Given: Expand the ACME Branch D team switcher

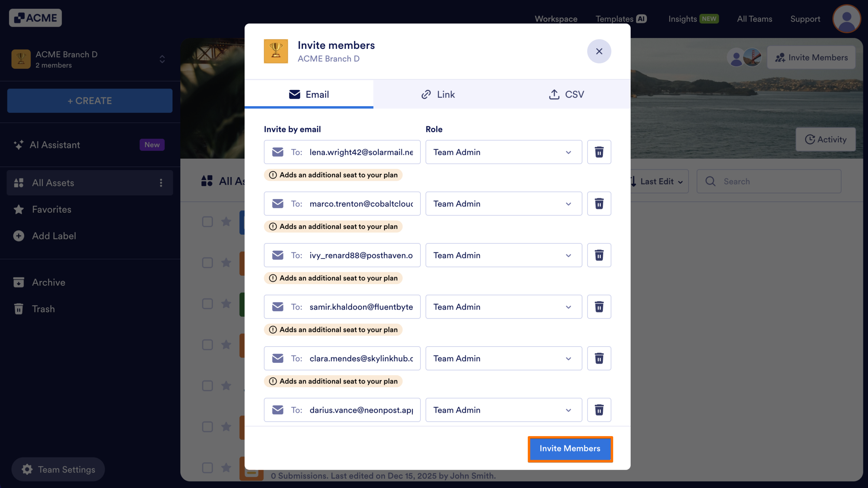Looking at the screenshot, I should click(x=162, y=59).
